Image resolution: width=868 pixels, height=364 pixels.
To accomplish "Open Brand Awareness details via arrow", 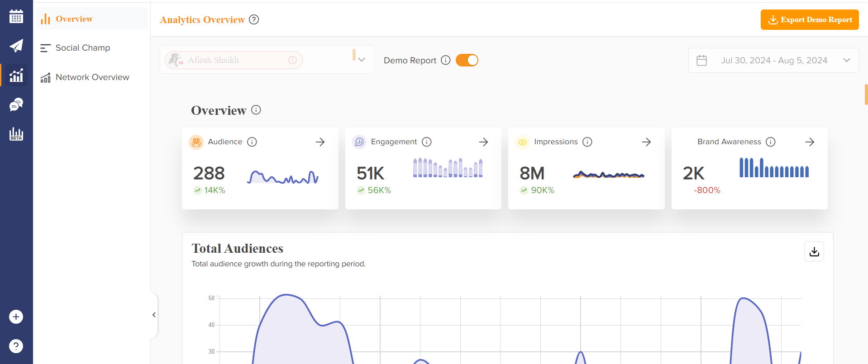I will 810,142.
